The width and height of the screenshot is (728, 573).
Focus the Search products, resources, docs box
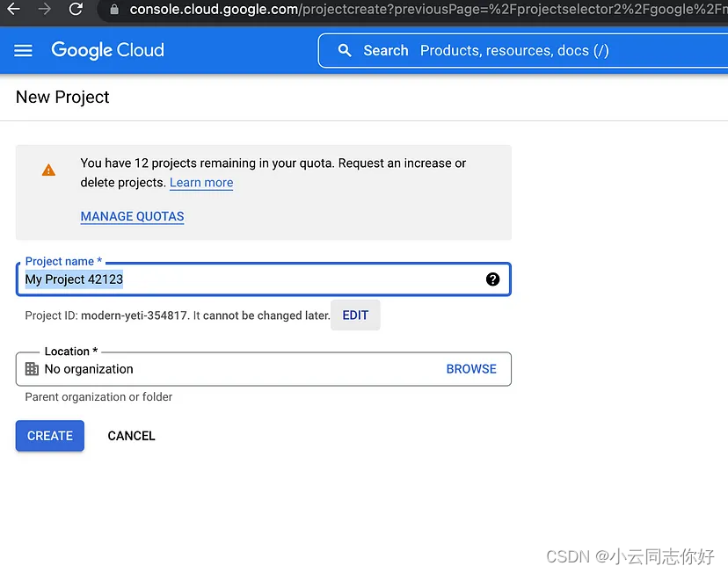(523, 50)
